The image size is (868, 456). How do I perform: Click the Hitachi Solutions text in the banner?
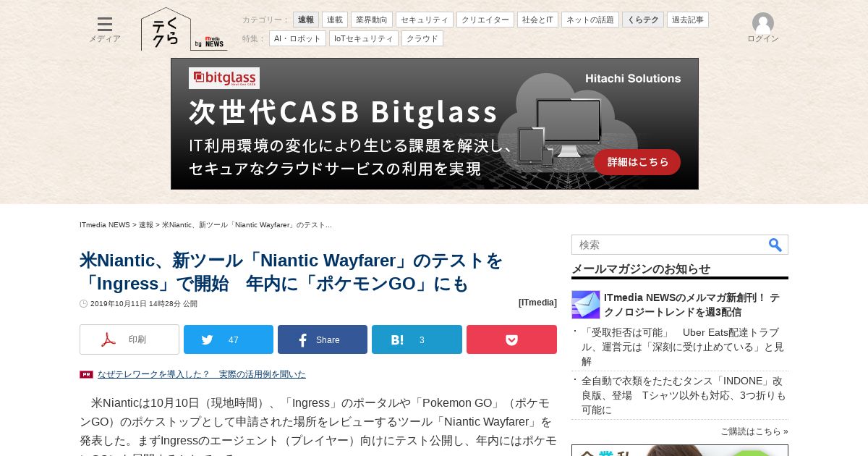633,78
